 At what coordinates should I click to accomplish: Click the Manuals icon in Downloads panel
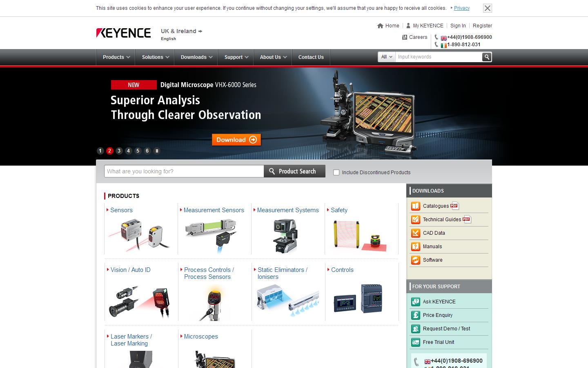(415, 247)
